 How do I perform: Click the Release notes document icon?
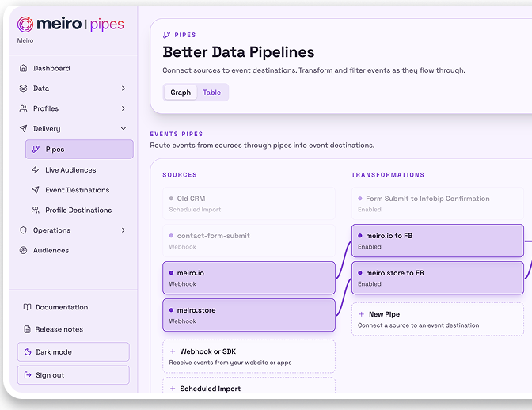point(27,329)
